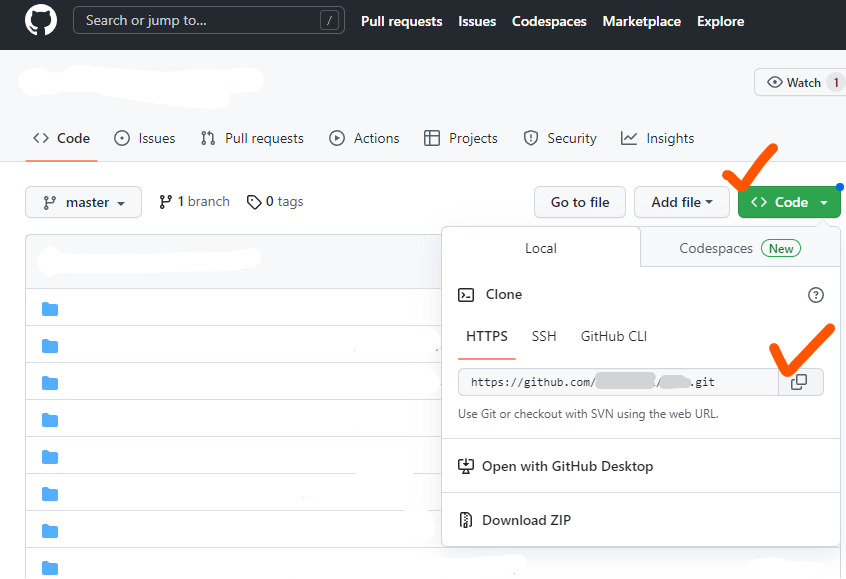Open the Security tab
846x579 pixels.
coord(560,138)
